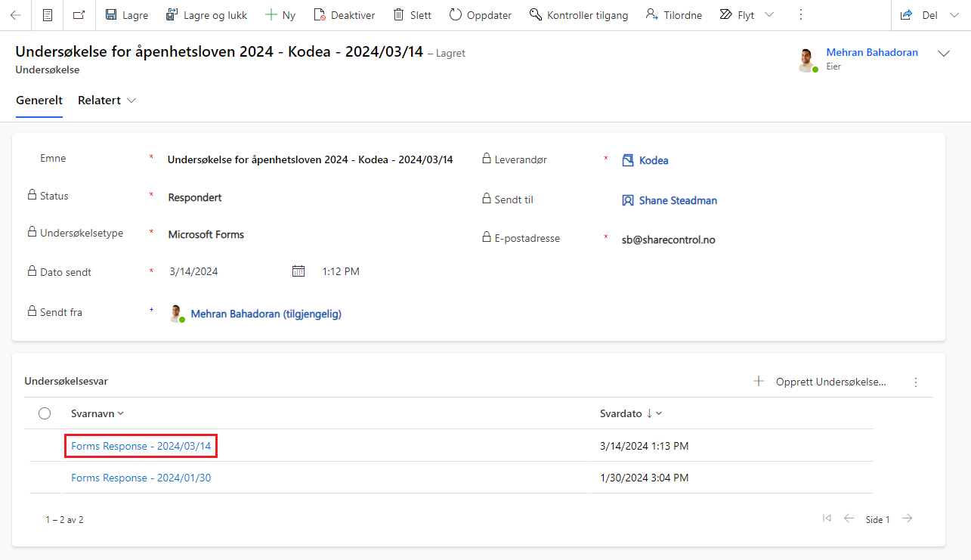Image resolution: width=971 pixels, height=560 pixels.
Task: Click the Flyt button
Action: [x=738, y=15]
